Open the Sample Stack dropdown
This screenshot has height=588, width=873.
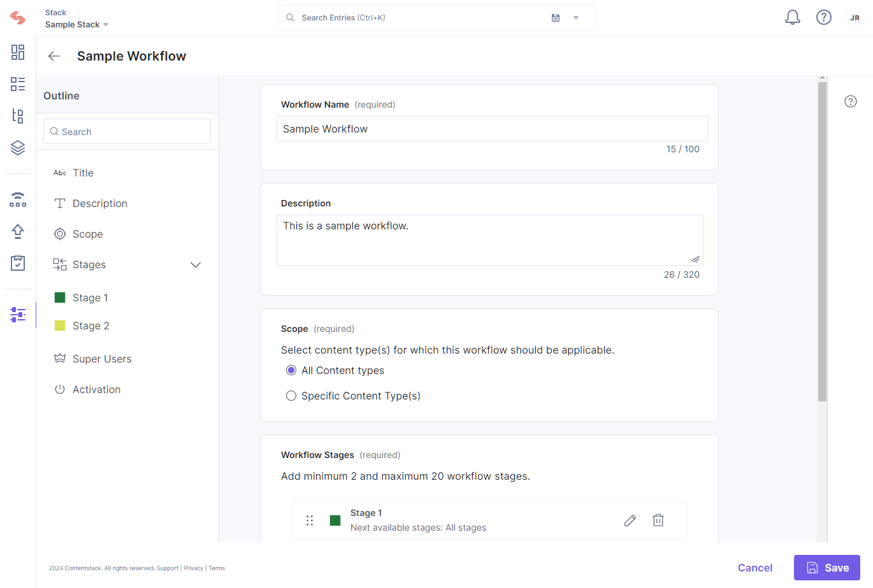click(x=77, y=24)
